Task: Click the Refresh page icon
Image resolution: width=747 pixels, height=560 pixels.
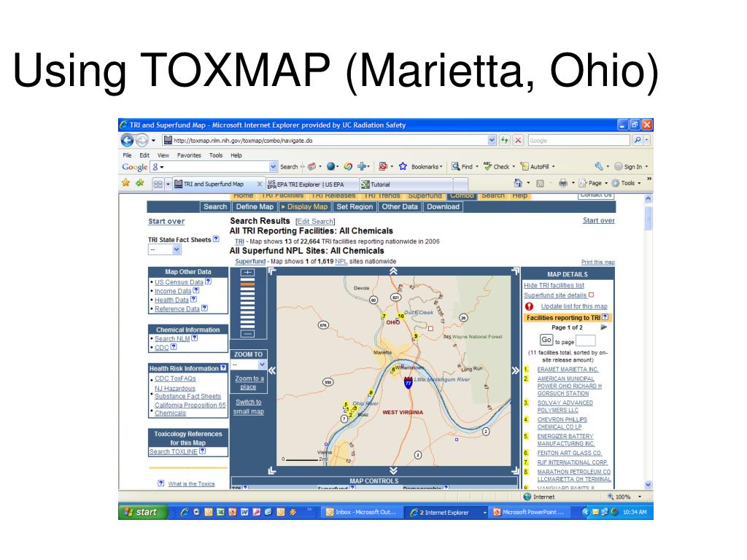Action: click(505, 140)
